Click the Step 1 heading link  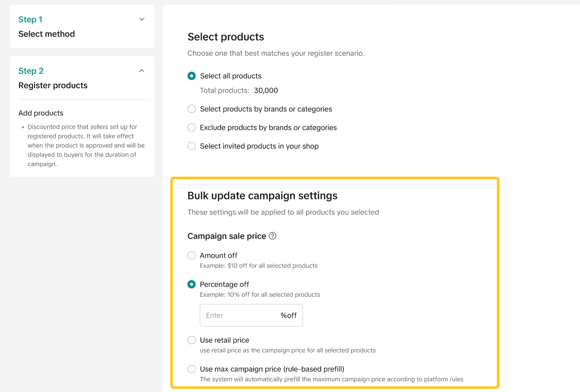click(30, 20)
